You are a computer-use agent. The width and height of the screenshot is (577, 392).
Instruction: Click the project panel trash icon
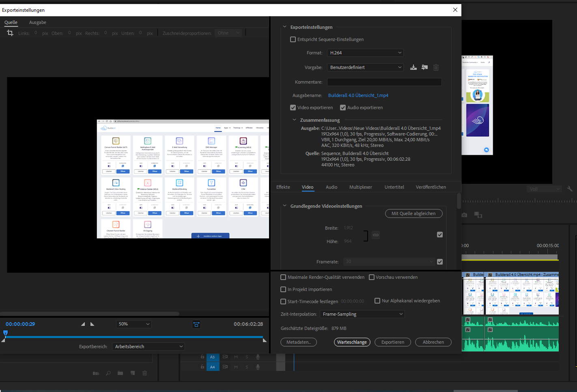(144, 373)
